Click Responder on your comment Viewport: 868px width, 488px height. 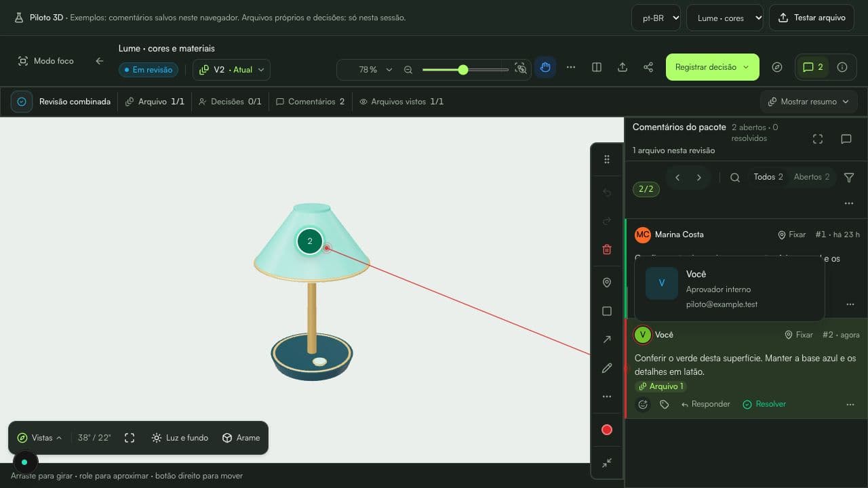(x=705, y=405)
